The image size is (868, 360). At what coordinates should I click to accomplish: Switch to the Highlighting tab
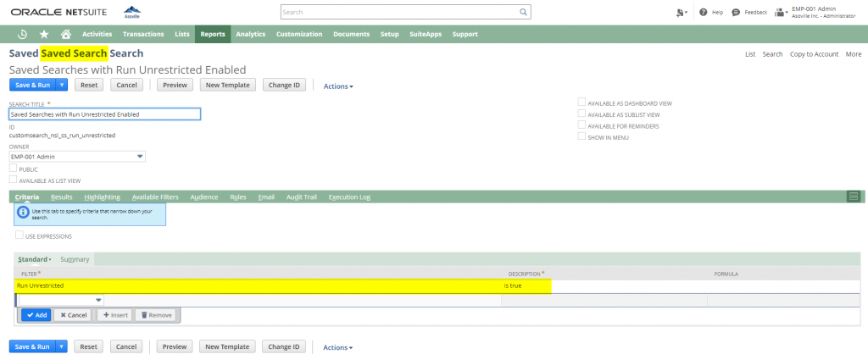[103, 197]
